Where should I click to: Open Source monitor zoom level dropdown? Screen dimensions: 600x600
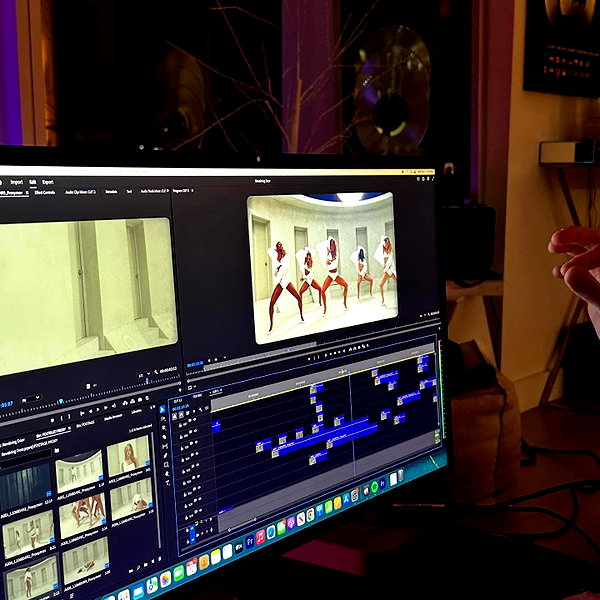click(30, 399)
